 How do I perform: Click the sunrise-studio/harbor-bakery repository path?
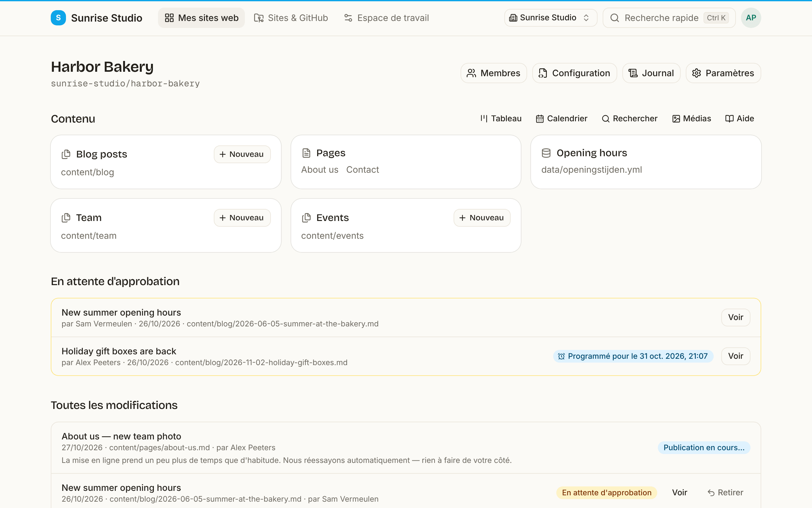pos(125,83)
